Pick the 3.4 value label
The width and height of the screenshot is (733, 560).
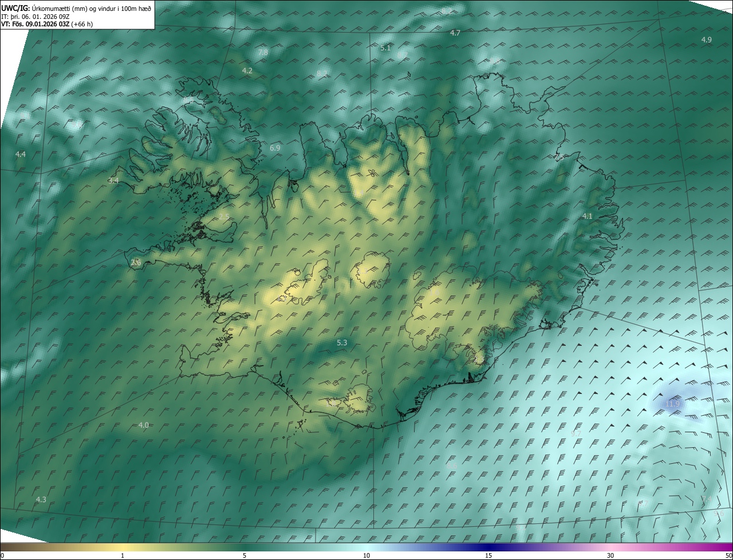[x=113, y=180]
